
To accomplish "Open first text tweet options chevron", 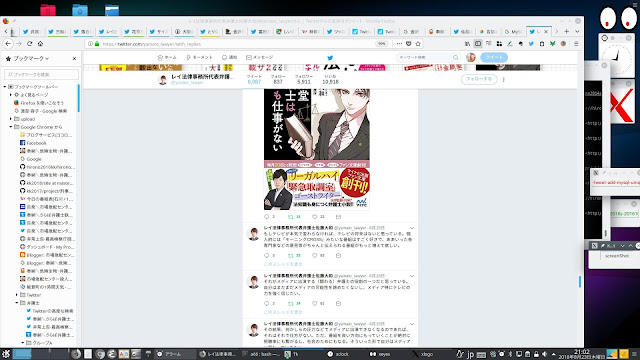I will [x=411, y=228].
